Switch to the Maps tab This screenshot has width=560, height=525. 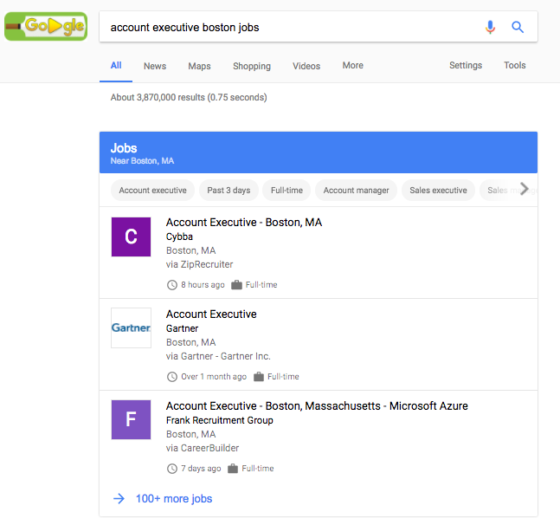point(199,66)
